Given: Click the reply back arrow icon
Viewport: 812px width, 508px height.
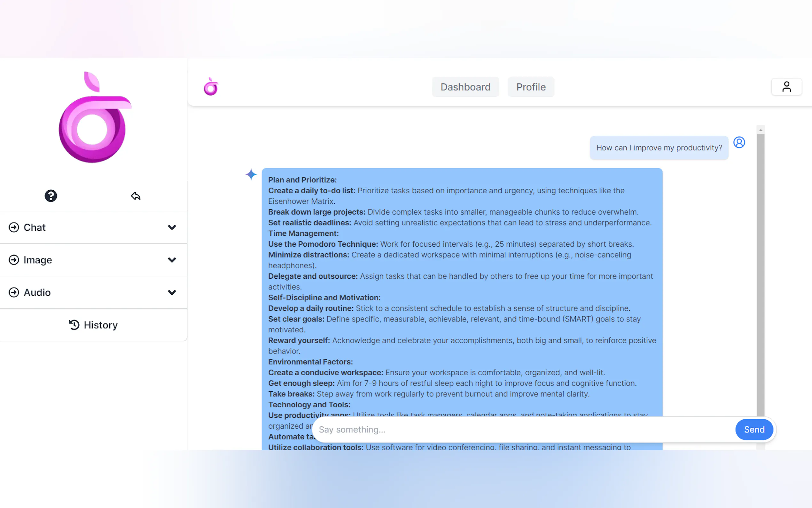Looking at the screenshot, I should [136, 196].
